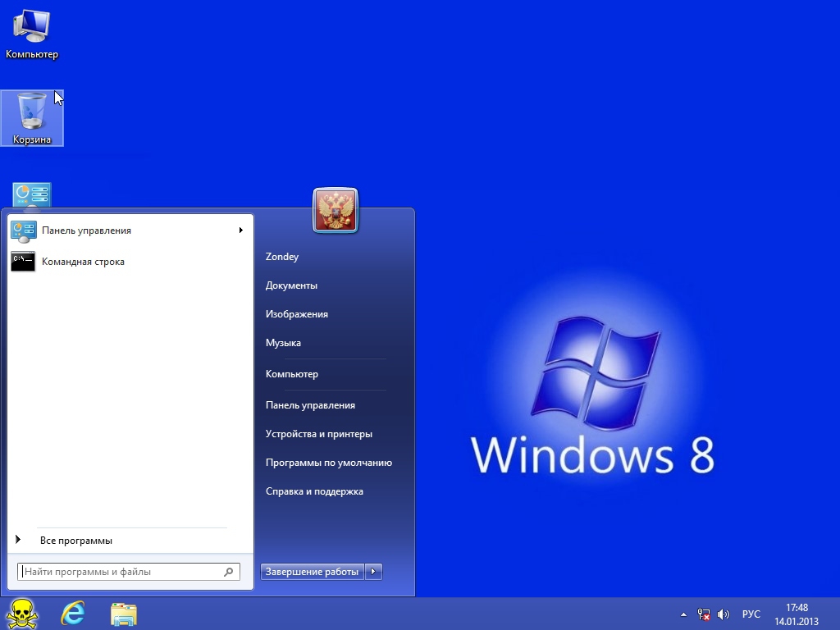Open Справка и поддержка
The height and width of the screenshot is (630, 840).
(x=314, y=491)
